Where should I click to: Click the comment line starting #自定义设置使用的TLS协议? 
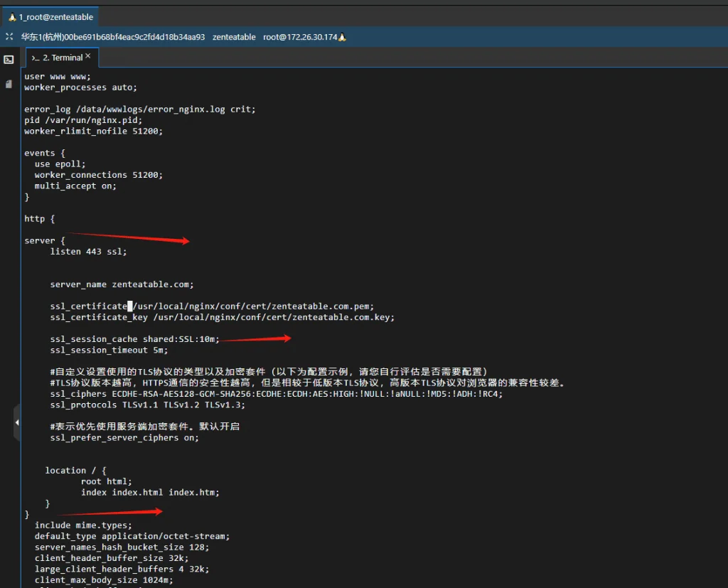tap(269, 372)
